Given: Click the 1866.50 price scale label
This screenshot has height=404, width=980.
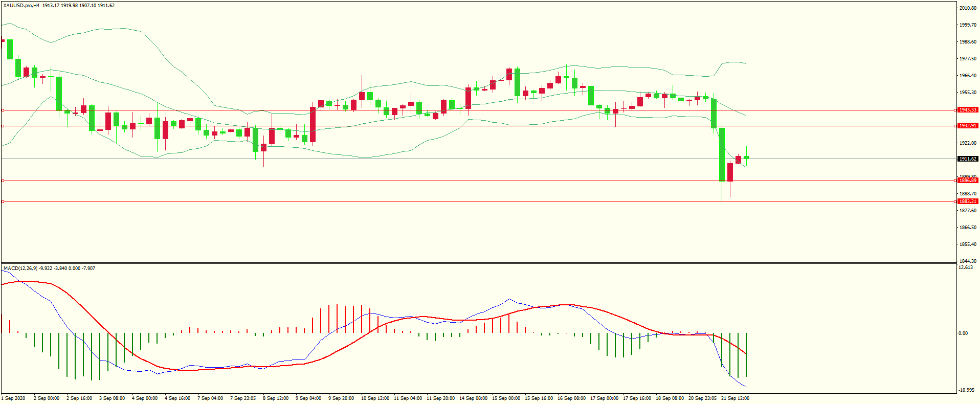Looking at the screenshot, I should click(968, 227).
